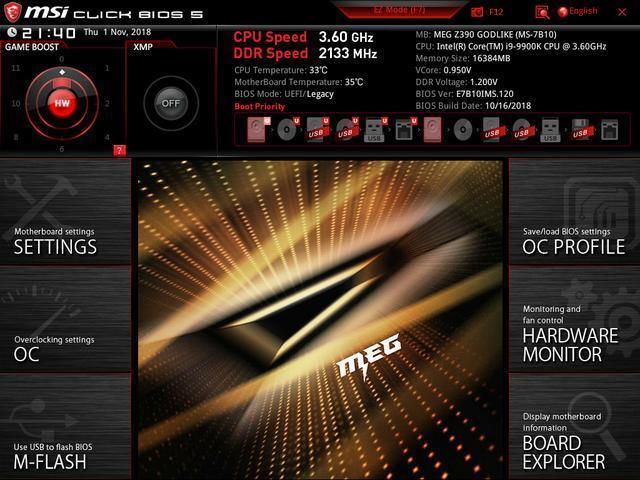Close the BIOS with the X icon
The image size is (640, 480).
[622, 12]
